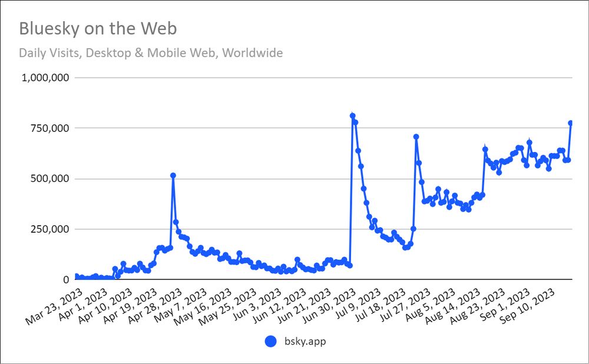This screenshot has width=589, height=364.
Task: Click the Jun 3, 2023 axis date
Action: click(257, 305)
